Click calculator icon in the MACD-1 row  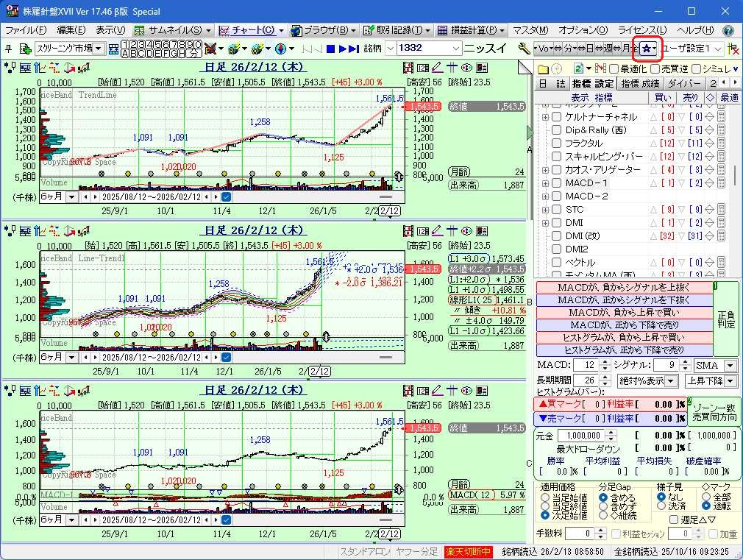click(x=722, y=183)
